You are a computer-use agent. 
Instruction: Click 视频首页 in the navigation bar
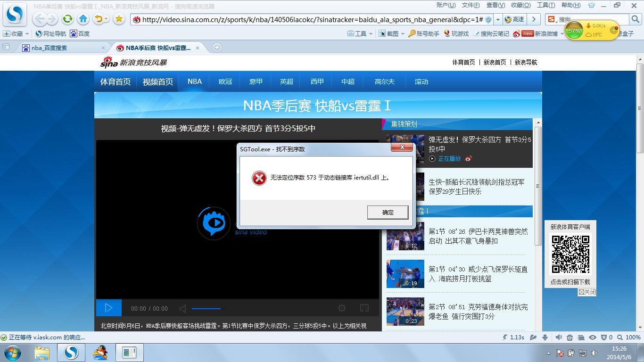coord(158,82)
